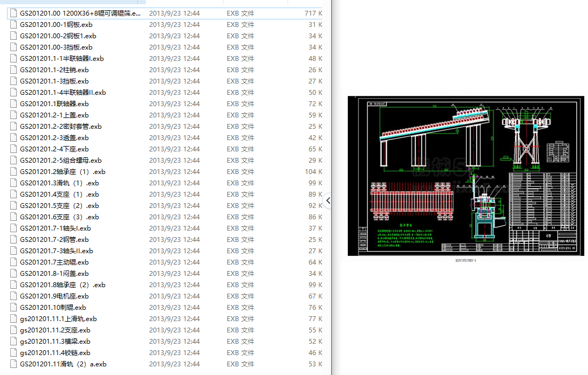Select the file name GS201201.2轴承座（1）.exb

tap(62, 172)
